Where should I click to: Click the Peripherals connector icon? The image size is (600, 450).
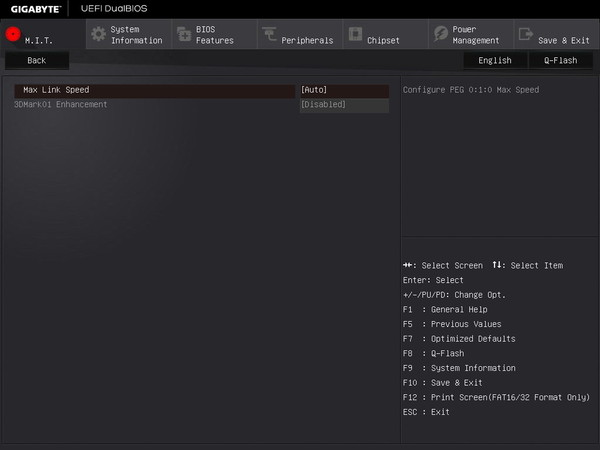click(269, 34)
